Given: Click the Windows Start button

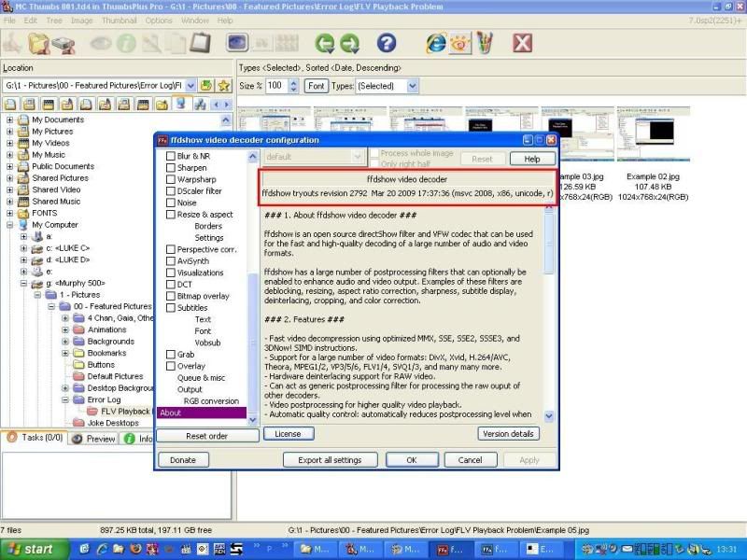Looking at the screenshot, I should 33,550.
